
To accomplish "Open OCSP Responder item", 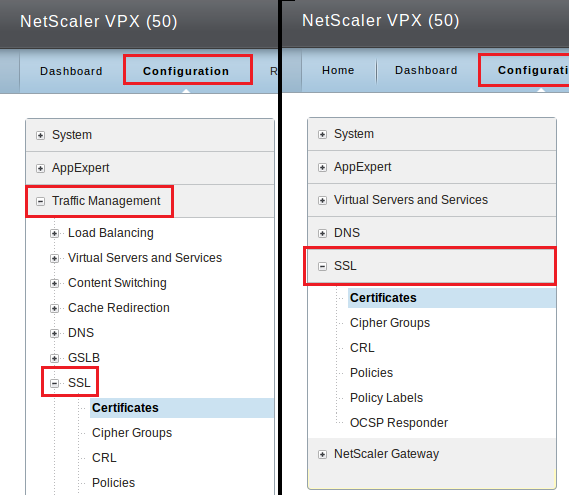I will (x=399, y=423).
